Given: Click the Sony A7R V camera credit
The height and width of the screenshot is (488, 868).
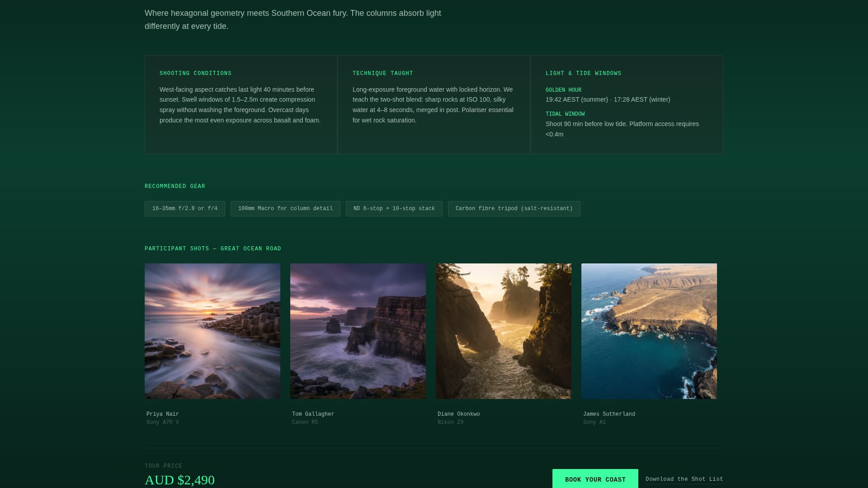Looking at the screenshot, I should point(162,422).
